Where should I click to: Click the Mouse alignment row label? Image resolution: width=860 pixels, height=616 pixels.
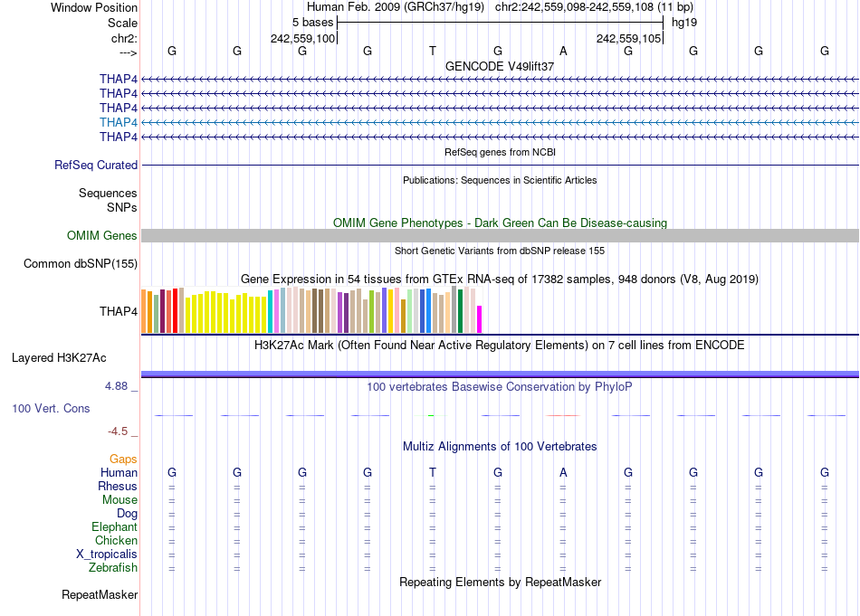click(119, 500)
